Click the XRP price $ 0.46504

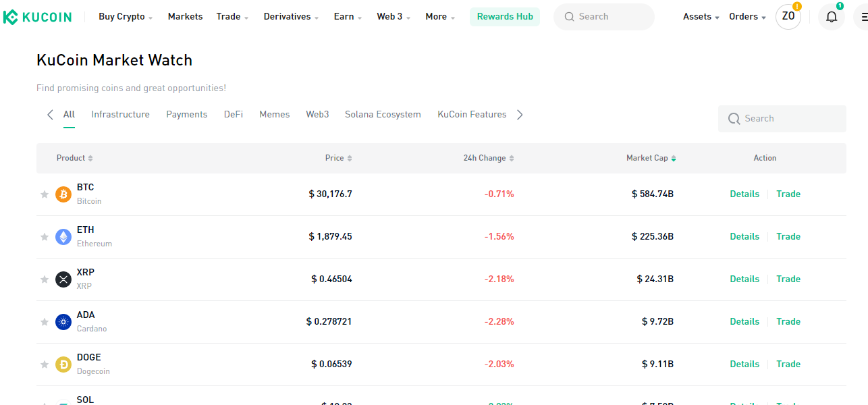click(332, 279)
